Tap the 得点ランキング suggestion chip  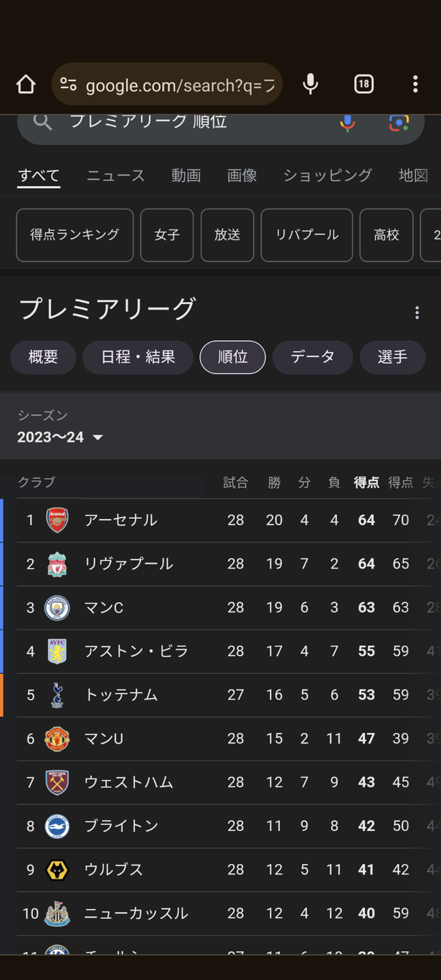(x=75, y=235)
